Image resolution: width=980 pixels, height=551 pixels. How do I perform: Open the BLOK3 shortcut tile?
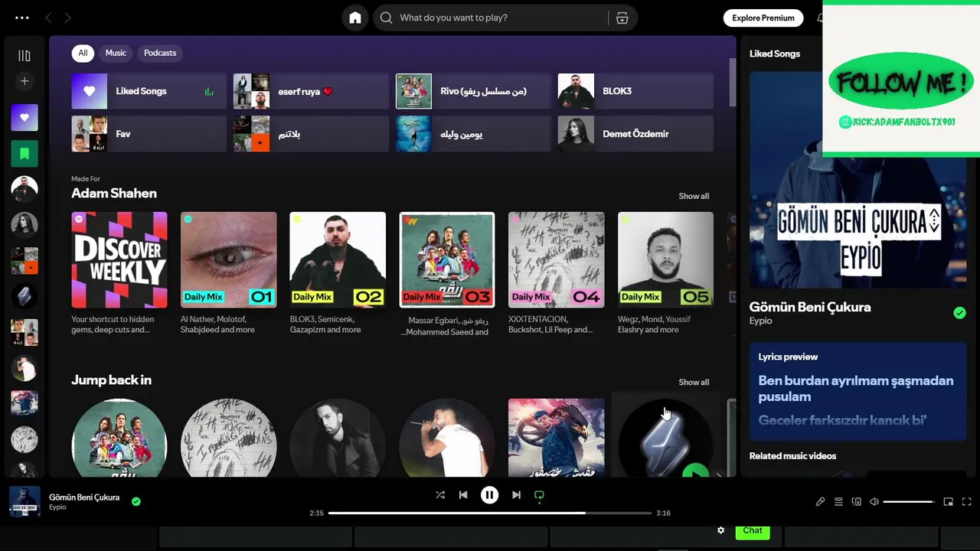pyautogui.click(x=635, y=91)
